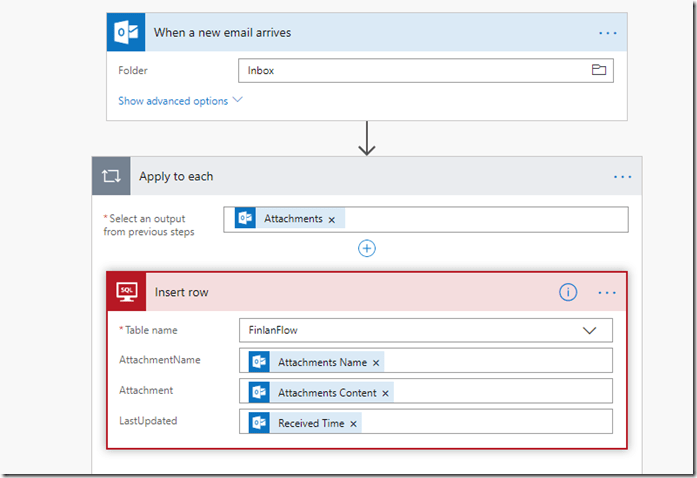Screen dimensions: 697x478
Task: Click the SQL icon on Insert row
Action: click(127, 292)
